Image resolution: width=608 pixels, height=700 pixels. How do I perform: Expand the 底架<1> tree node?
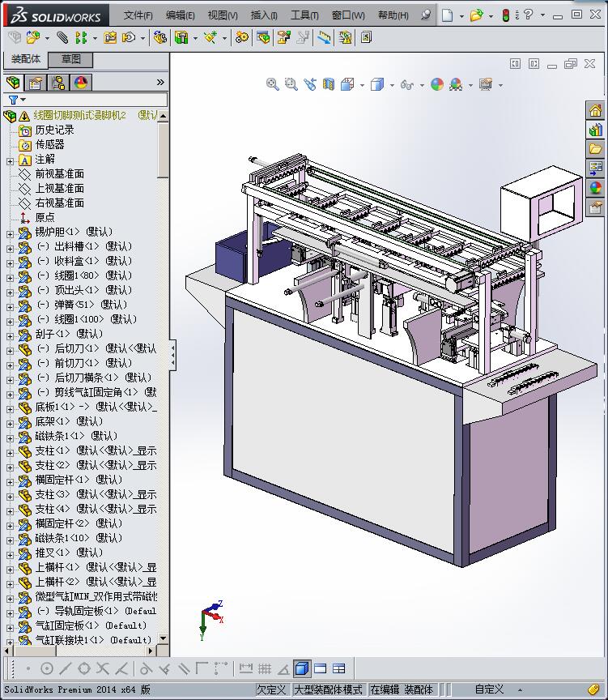10,424
